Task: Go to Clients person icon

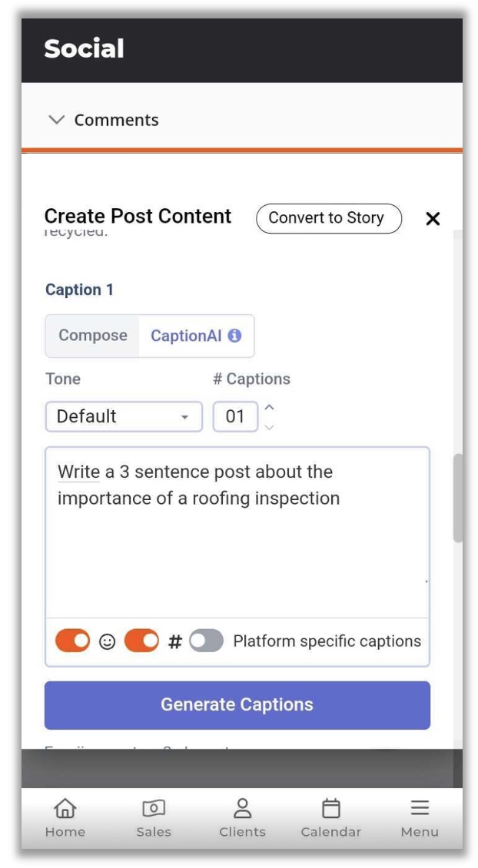Action: click(x=242, y=808)
